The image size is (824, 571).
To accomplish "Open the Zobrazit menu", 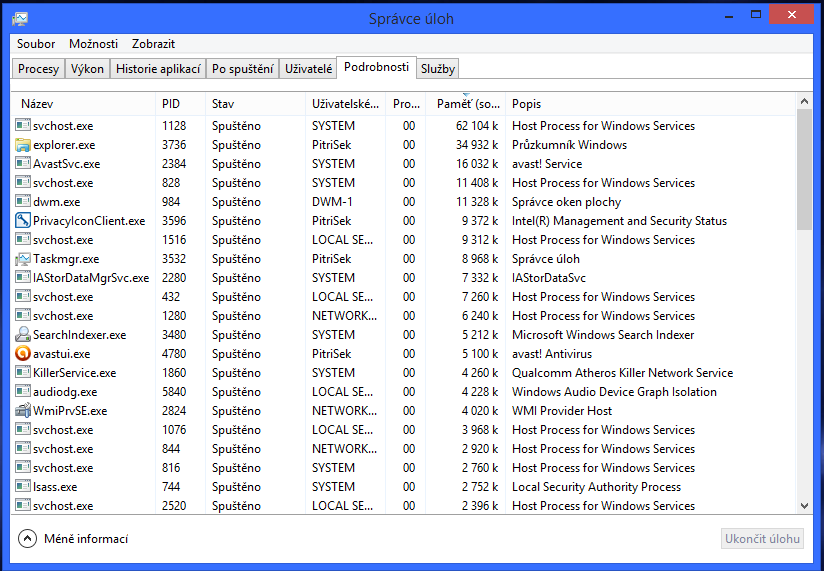I will pos(153,44).
